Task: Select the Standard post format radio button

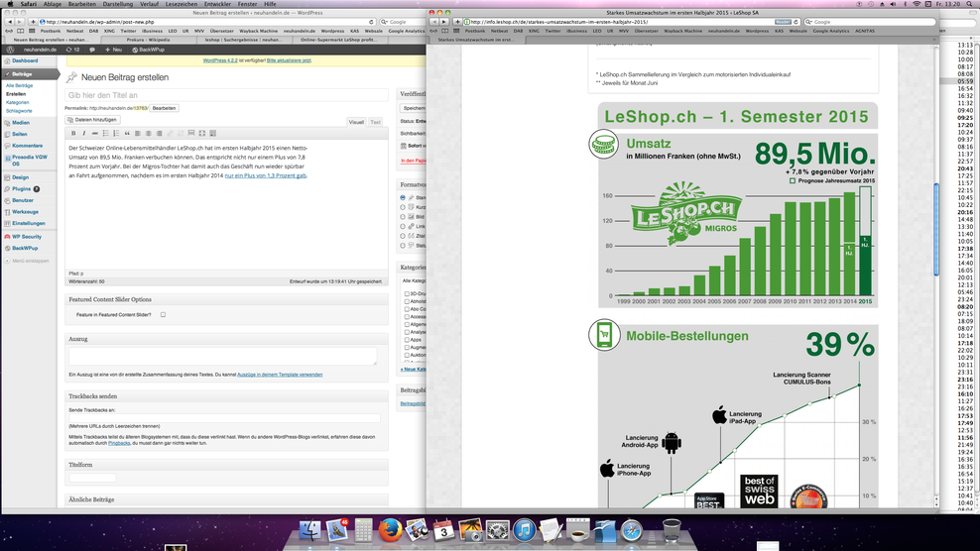Action: pos(403,197)
